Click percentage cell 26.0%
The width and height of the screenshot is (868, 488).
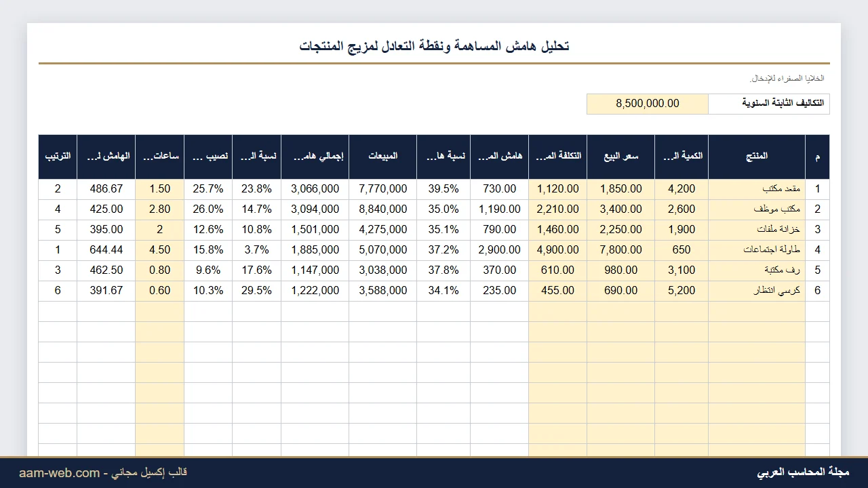pyautogui.click(x=208, y=209)
